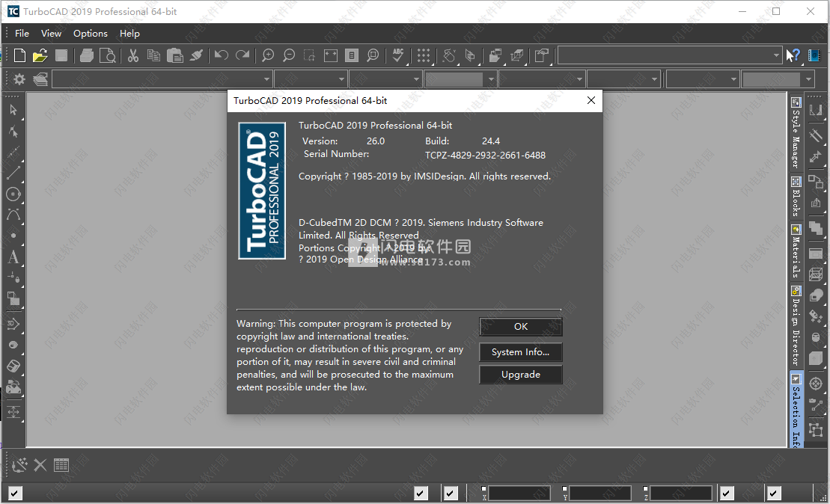This screenshot has width=830, height=504.
Task: Close the About dialog with X
Action: [x=591, y=100]
